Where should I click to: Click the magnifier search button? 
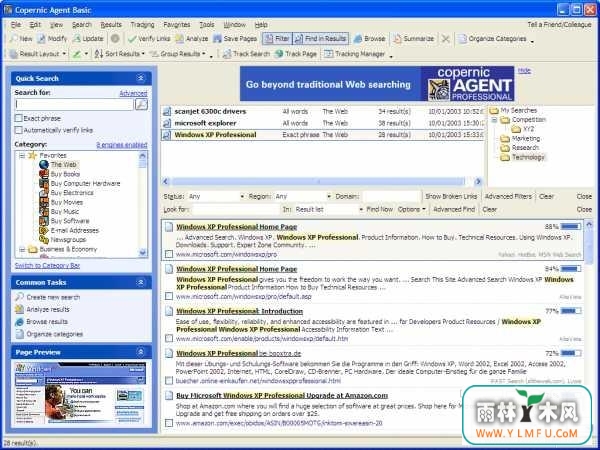(141, 104)
